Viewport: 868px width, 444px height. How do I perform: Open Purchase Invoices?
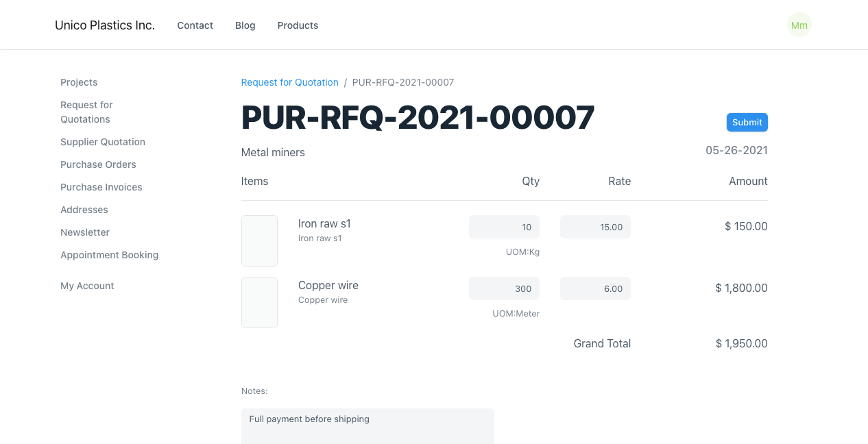pyautogui.click(x=101, y=187)
